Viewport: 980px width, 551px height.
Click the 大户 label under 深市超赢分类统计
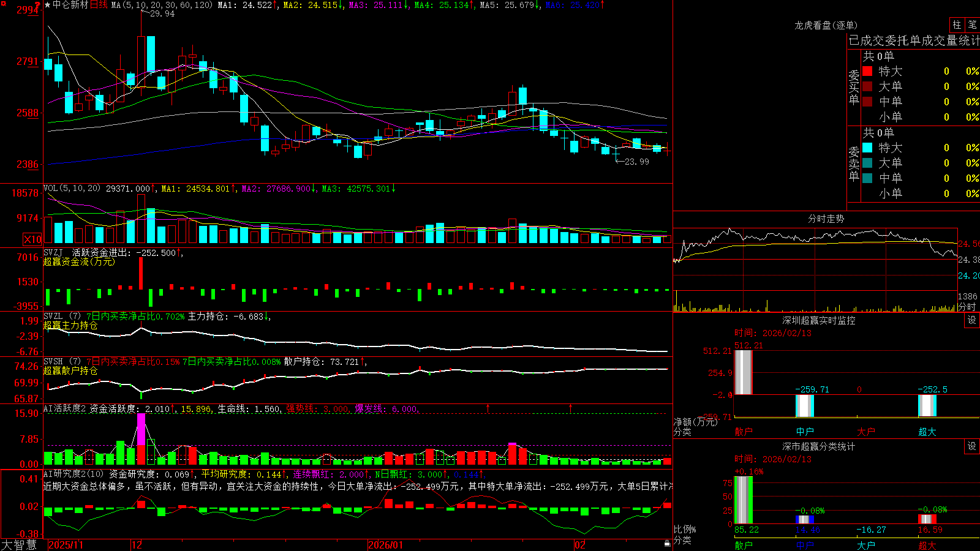866,545
